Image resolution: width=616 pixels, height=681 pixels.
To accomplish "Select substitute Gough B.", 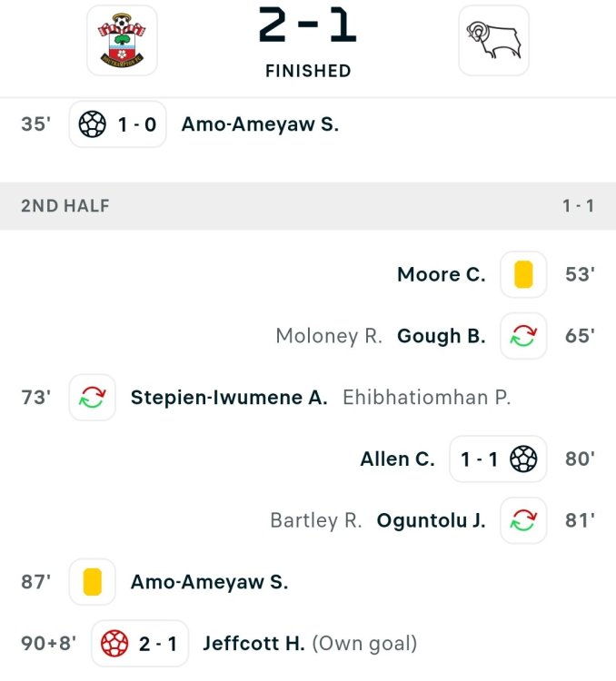I will click(442, 336).
